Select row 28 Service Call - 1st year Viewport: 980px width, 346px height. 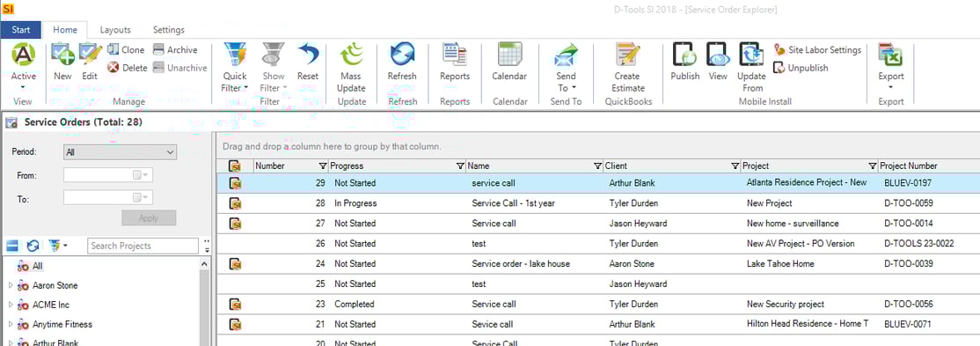pyautogui.click(x=597, y=203)
